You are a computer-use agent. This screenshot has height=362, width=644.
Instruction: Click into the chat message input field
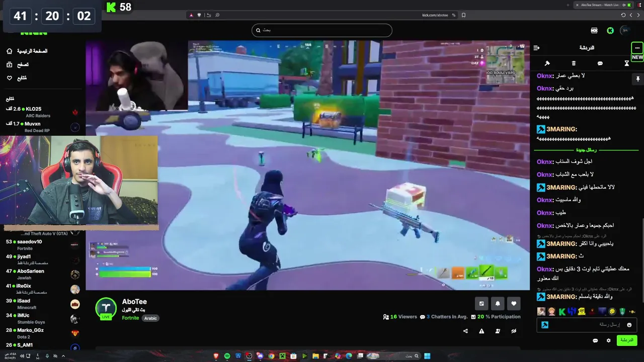click(587, 325)
